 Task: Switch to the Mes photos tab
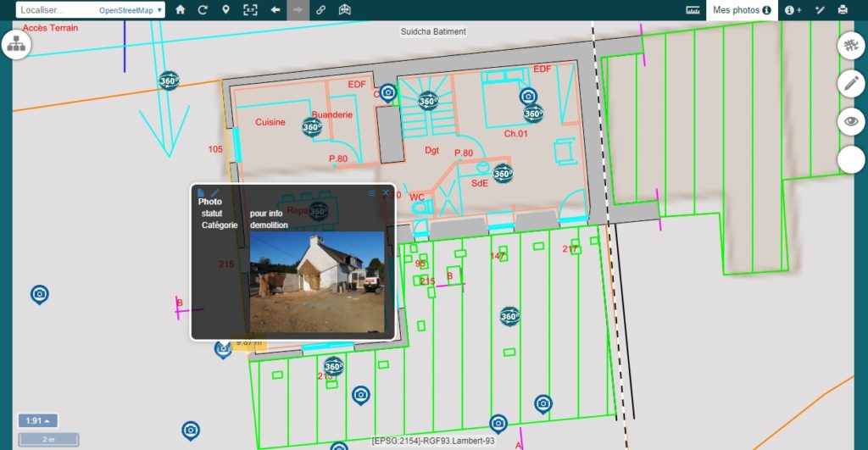click(742, 10)
